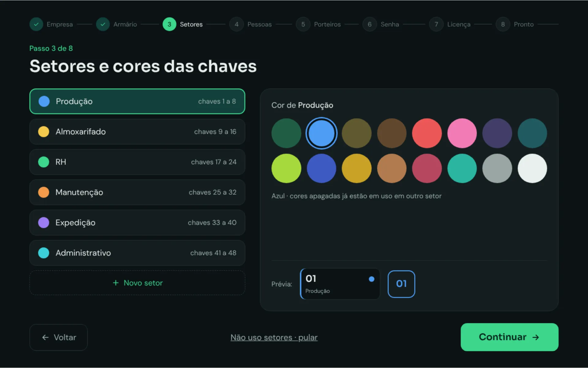Click the Continuar button

click(x=509, y=337)
